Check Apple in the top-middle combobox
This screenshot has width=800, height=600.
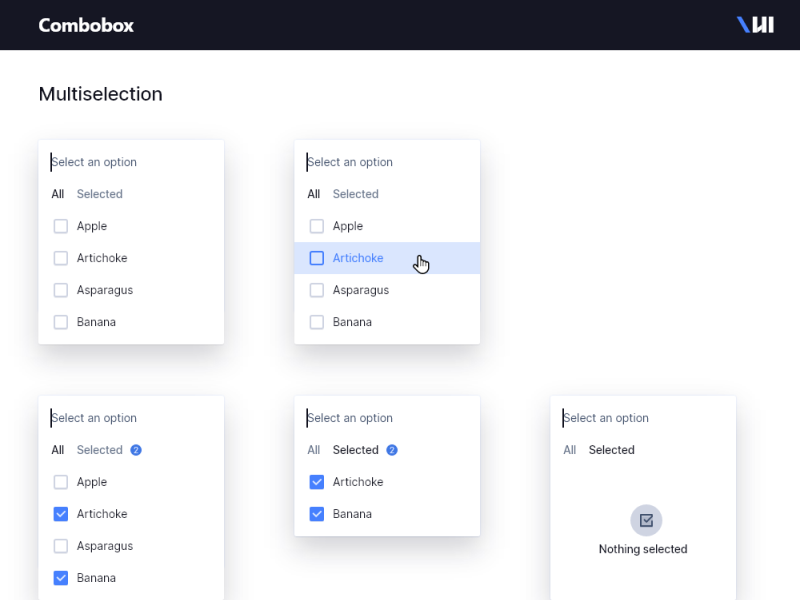click(317, 226)
